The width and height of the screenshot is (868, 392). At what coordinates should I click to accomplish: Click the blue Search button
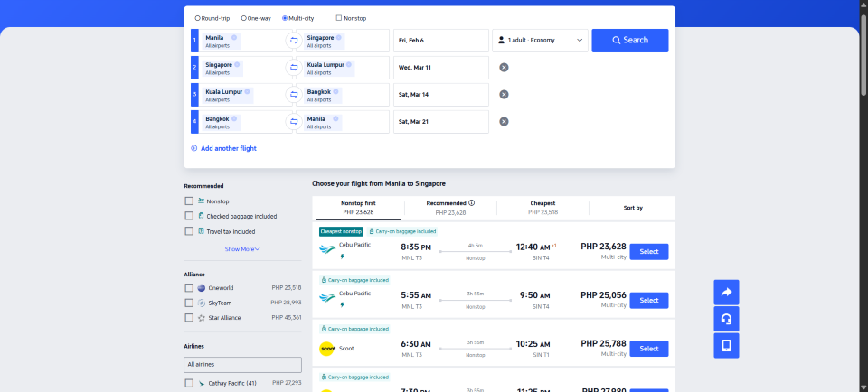click(630, 41)
